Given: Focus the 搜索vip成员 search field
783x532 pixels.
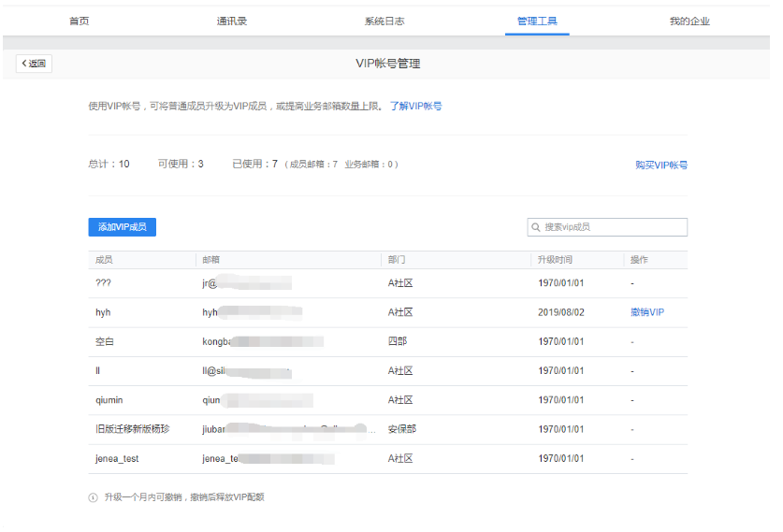Looking at the screenshot, I should click(607, 227).
